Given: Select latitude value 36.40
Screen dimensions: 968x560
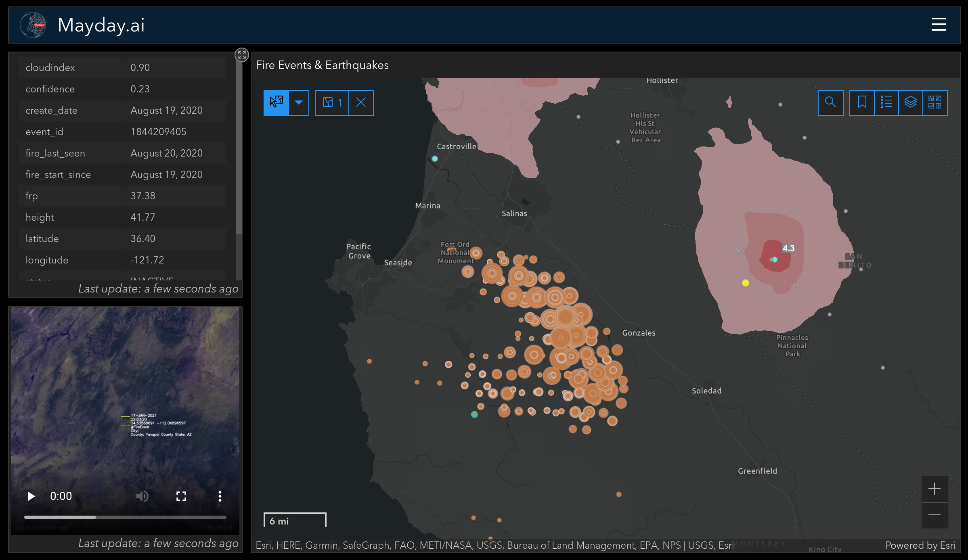Looking at the screenshot, I should 142,238.
